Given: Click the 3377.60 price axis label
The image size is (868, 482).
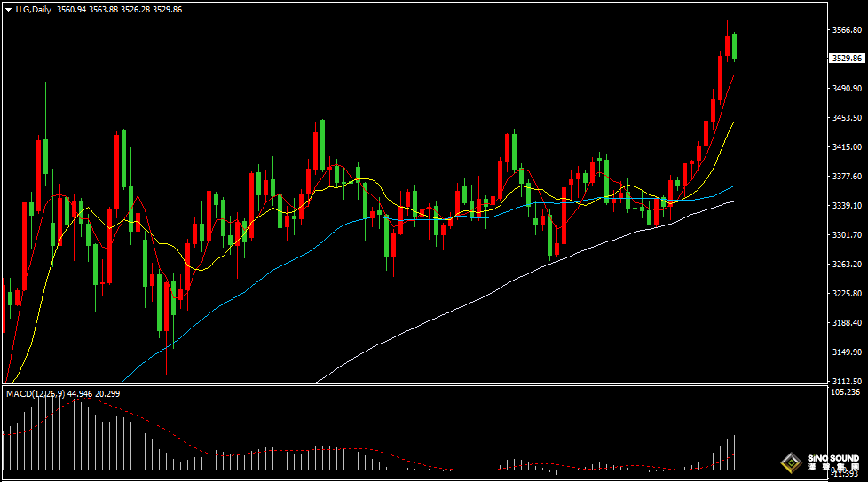Looking at the screenshot, I should (x=847, y=177).
